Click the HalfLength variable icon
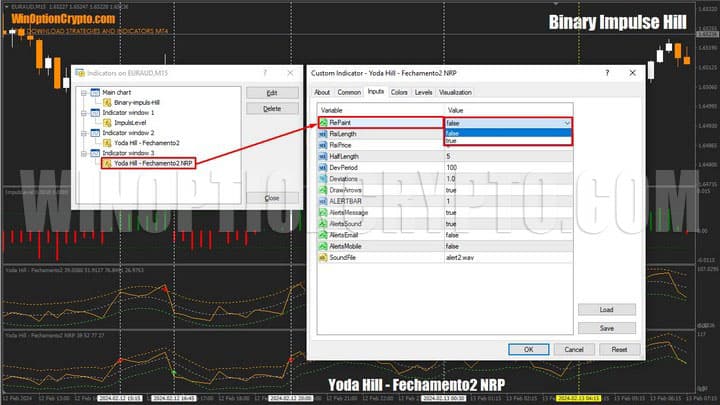The width and height of the screenshot is (720, 405). 323,157
